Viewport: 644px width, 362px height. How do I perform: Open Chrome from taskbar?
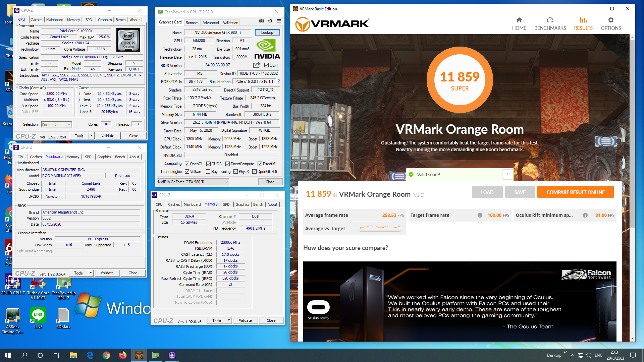coord(106,355)
